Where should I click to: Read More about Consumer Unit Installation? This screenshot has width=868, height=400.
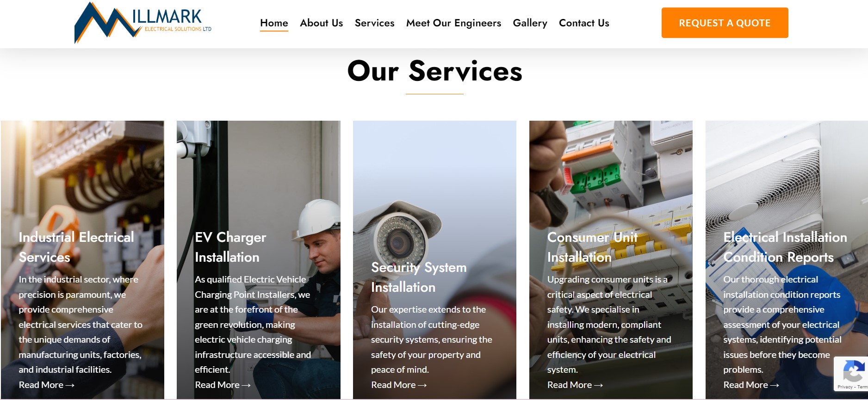tap(575, 385)
